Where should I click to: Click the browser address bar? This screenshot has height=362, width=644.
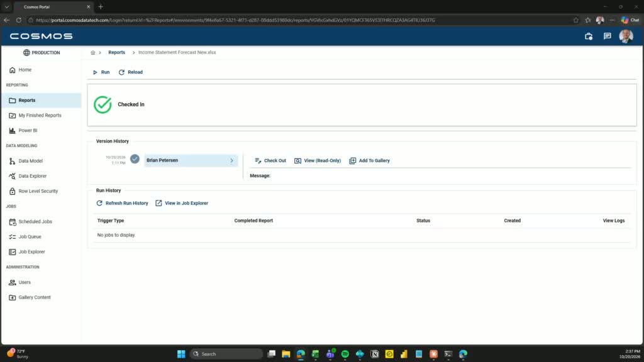click(x=300, y=20)
